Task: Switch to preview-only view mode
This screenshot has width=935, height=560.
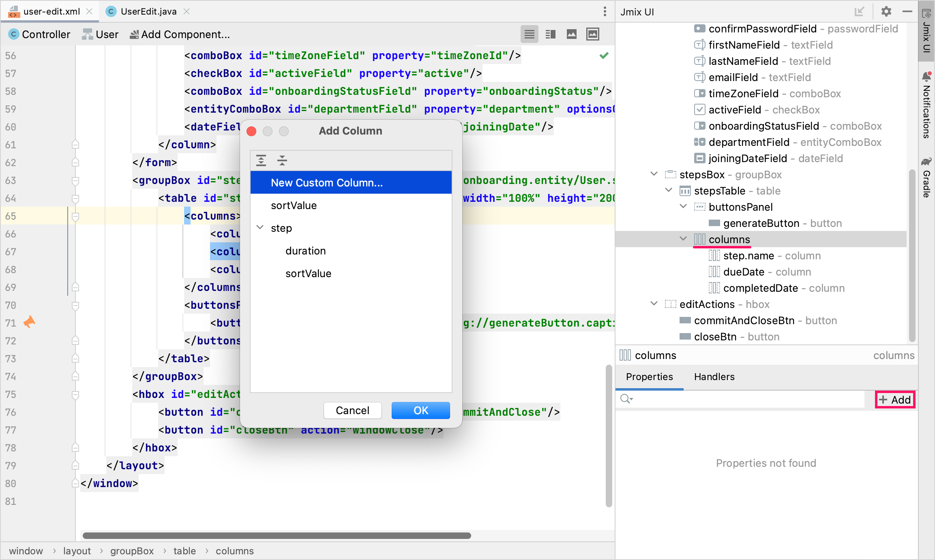Action: (x=572, y=34)
